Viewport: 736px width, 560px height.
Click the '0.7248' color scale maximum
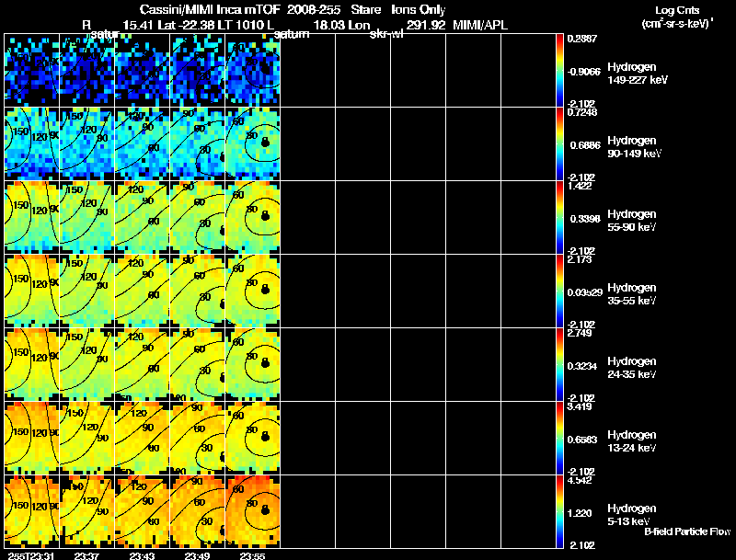point(582,112)
